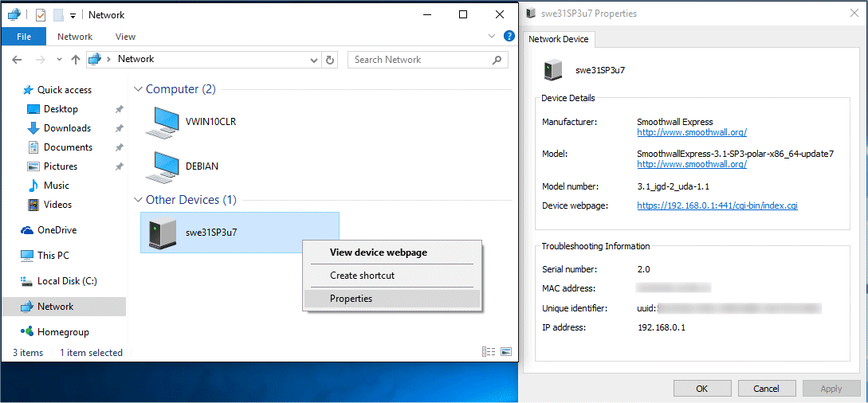
Task: Open the Network ribbon tab
Action: pos(75,37)
